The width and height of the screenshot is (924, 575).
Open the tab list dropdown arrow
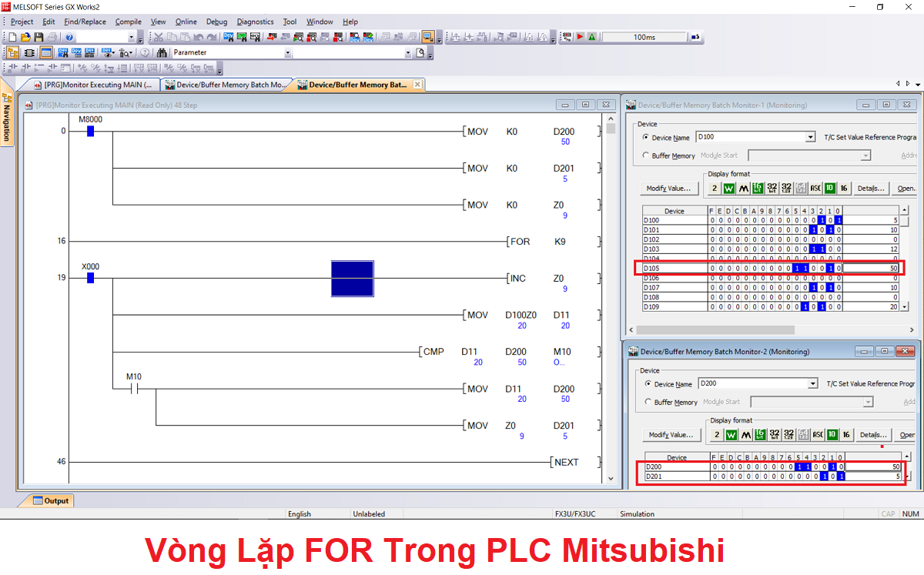coord(917,83)
